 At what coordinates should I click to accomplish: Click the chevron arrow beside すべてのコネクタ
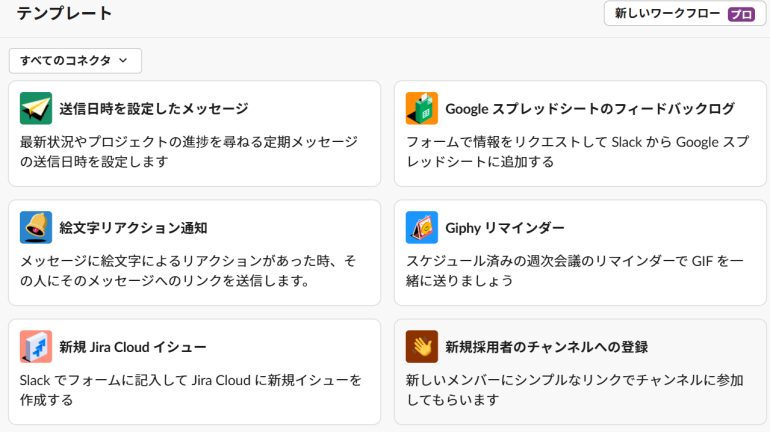pos(123,61)
